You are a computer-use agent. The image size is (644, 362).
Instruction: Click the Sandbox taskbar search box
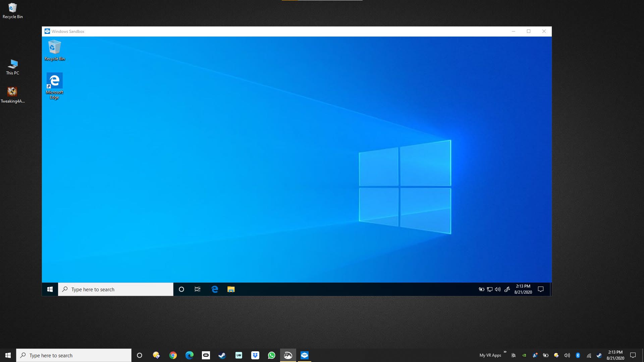pyautogui.click(x=116, y=289)
